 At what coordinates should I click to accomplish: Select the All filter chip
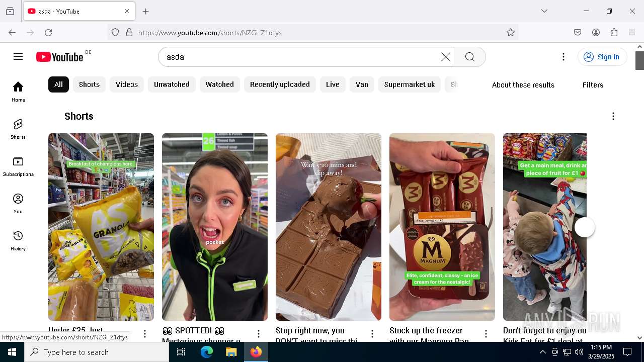coord(58,84)
